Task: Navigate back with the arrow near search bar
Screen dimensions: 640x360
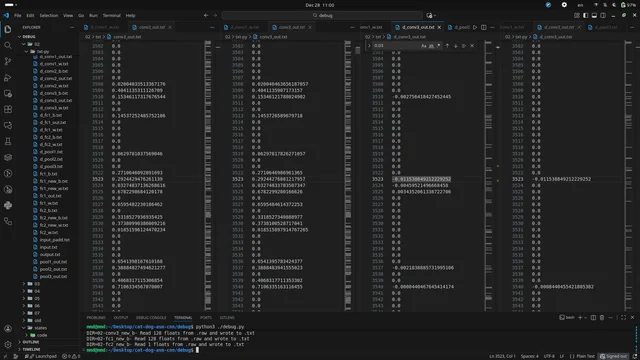Action: point(206,16)
